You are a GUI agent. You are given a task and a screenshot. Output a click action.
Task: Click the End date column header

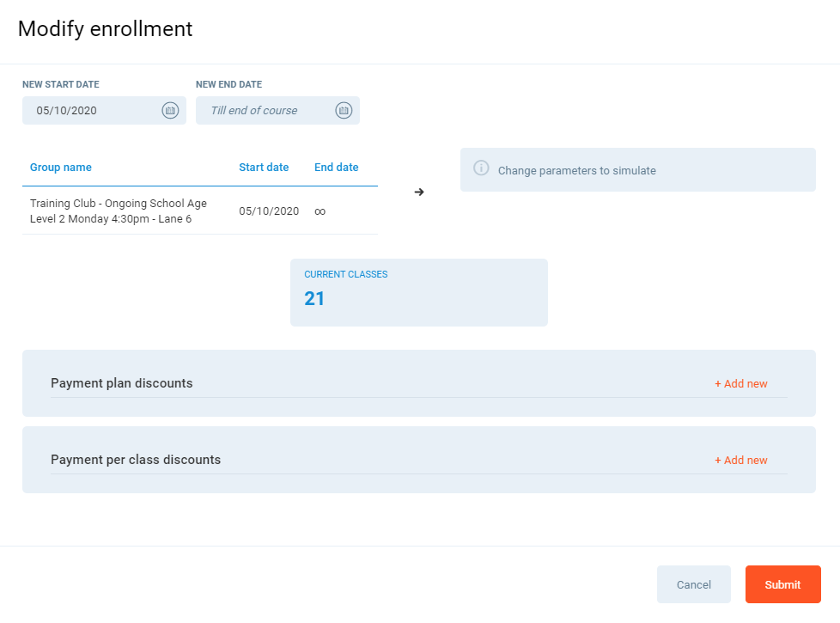[x=336, y=168]
